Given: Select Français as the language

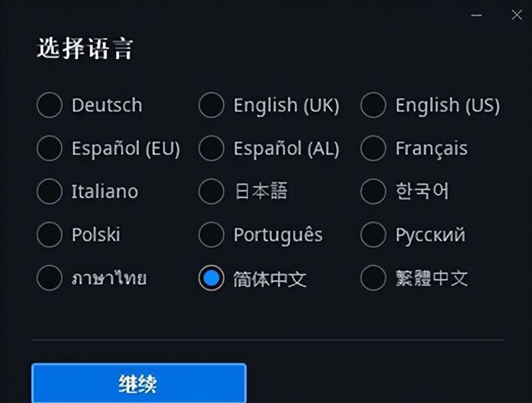Looking at the screenshot, I should [x=374, y=148].
